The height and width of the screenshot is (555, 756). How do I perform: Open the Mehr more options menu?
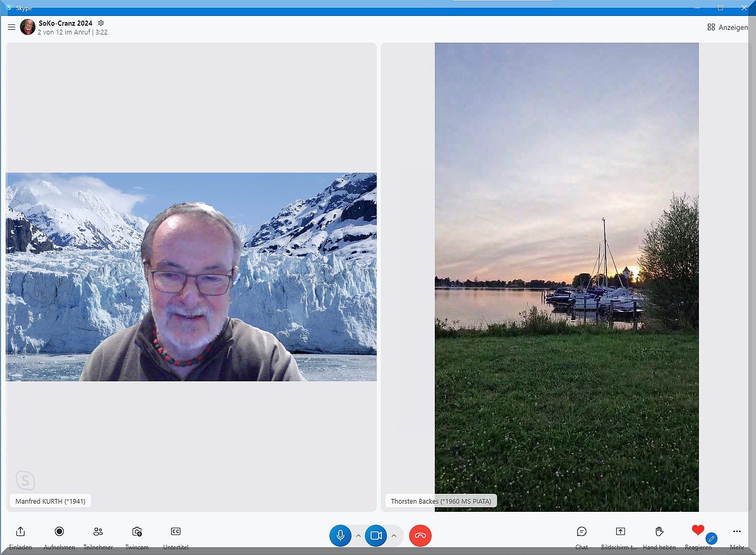(737, 532)
